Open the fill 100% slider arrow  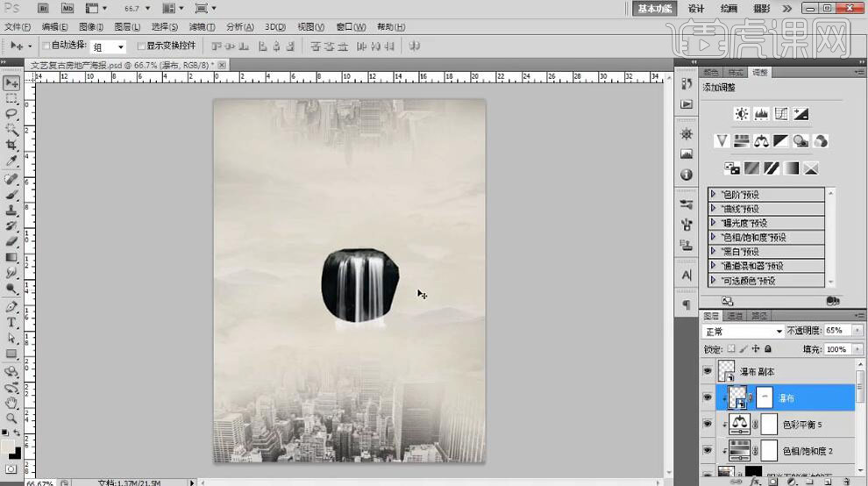[857, 349]
